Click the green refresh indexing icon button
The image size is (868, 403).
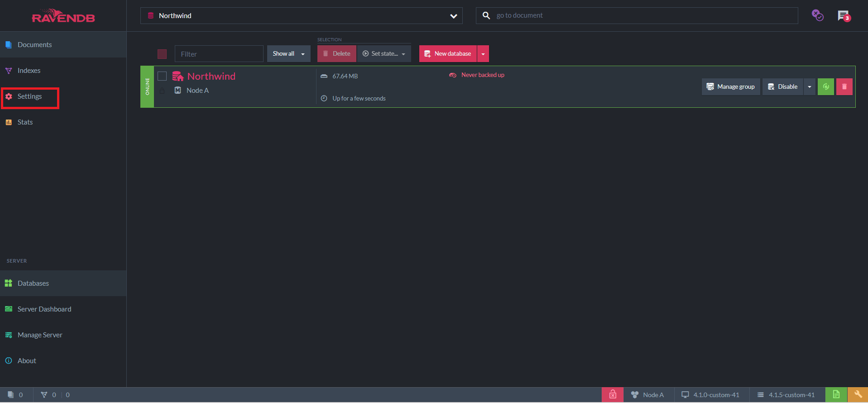826,86
